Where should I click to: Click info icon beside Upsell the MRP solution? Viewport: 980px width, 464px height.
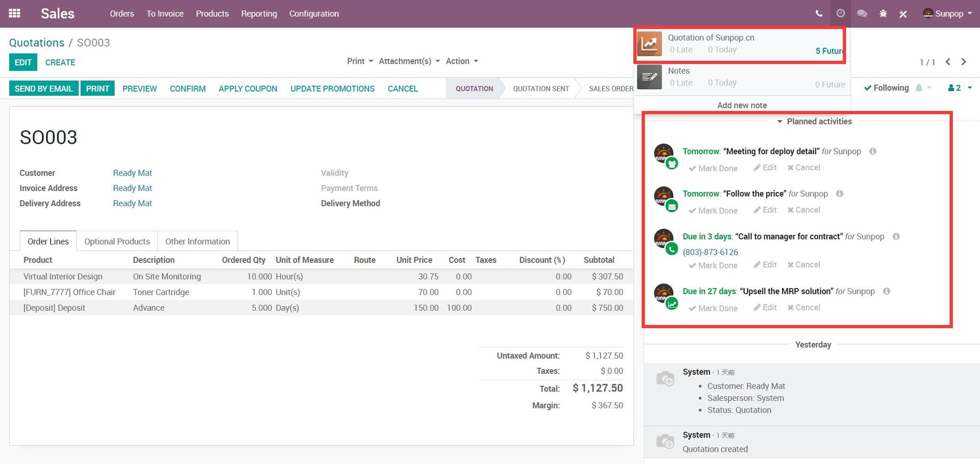887,291
